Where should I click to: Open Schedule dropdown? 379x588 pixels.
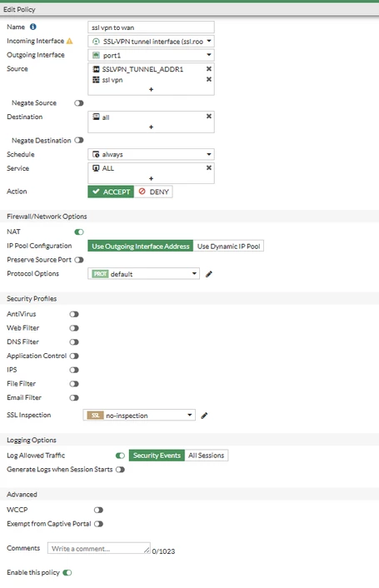coord(151,154)
